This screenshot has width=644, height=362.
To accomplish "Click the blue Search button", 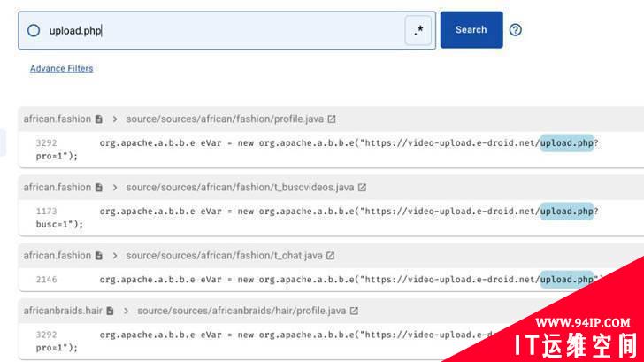I will click(x=471, y=30).
